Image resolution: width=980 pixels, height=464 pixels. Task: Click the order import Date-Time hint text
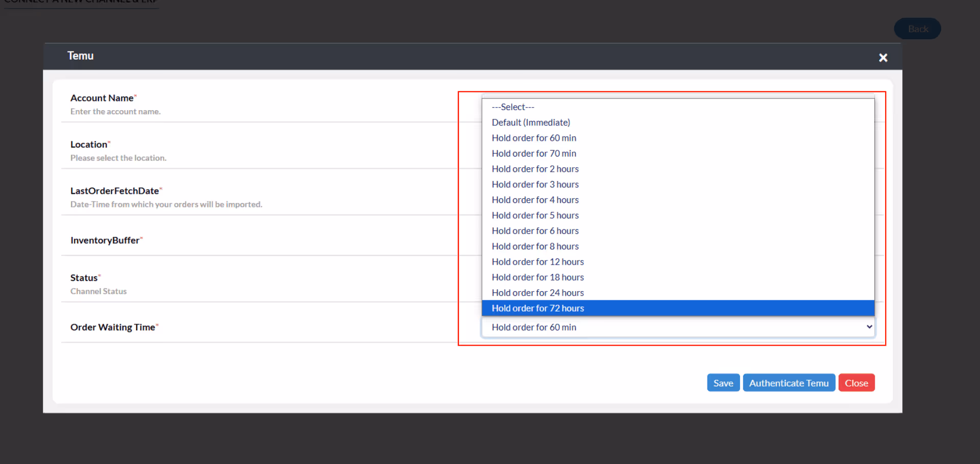[x=166, y=204]
